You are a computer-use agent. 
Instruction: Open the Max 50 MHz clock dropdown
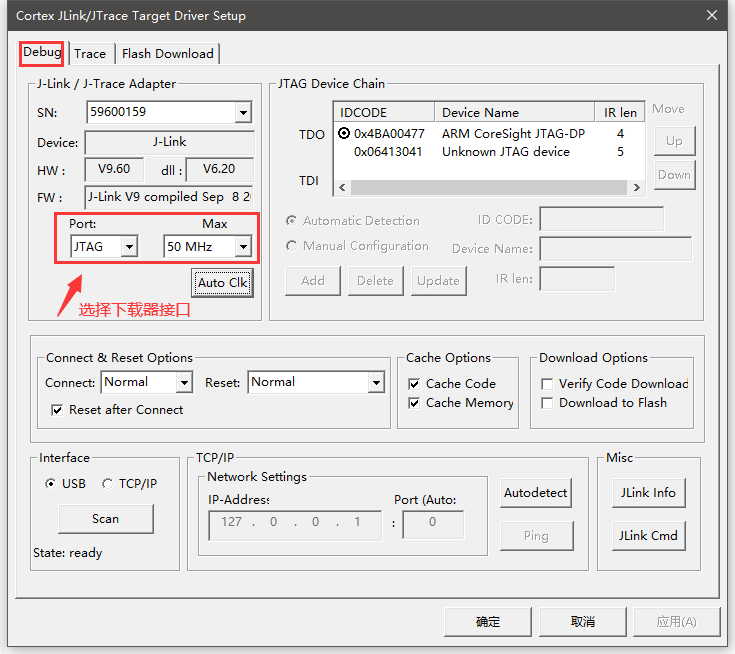243,246
